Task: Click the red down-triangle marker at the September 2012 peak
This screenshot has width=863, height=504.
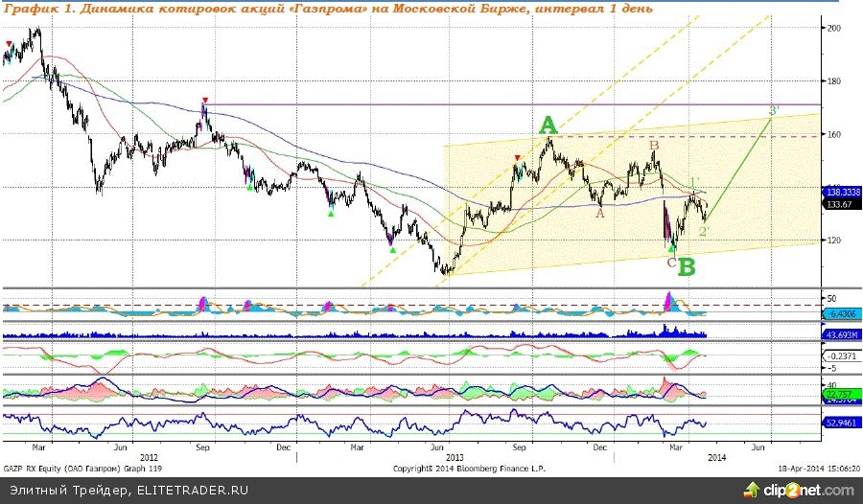Action: pyautogui.click(x=204, y=100)
